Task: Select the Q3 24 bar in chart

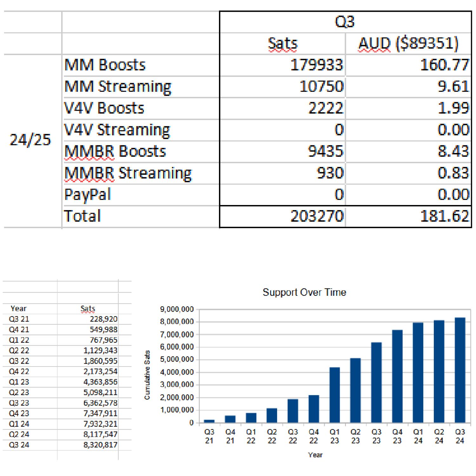Action: click(x=460, y=370)
